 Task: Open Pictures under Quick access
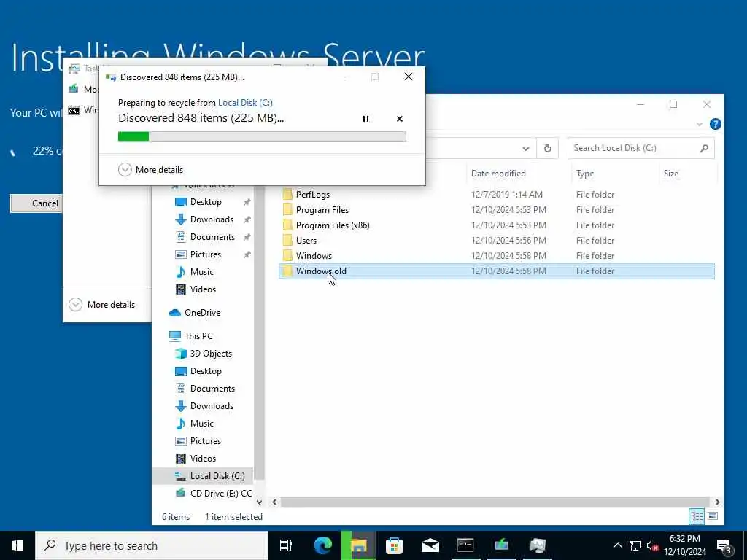[x=205, y=254]
